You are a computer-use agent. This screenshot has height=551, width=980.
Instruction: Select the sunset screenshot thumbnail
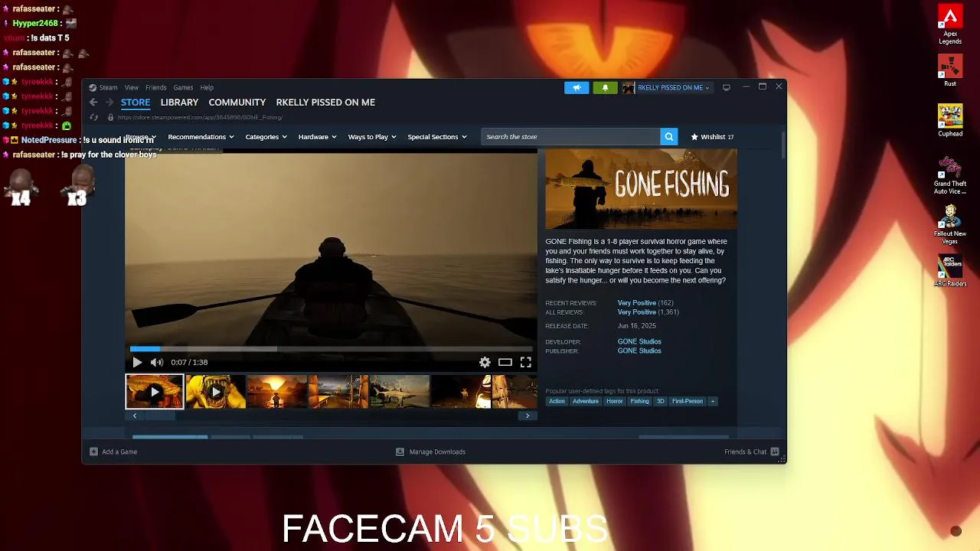(277, 392)
